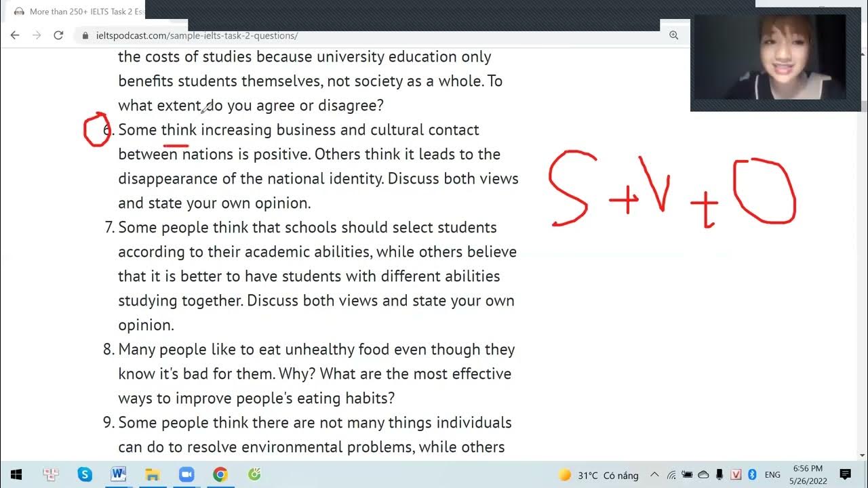Open Google Chrome from the taskbar
Screen dimensions: 868x488
[220, 474]
